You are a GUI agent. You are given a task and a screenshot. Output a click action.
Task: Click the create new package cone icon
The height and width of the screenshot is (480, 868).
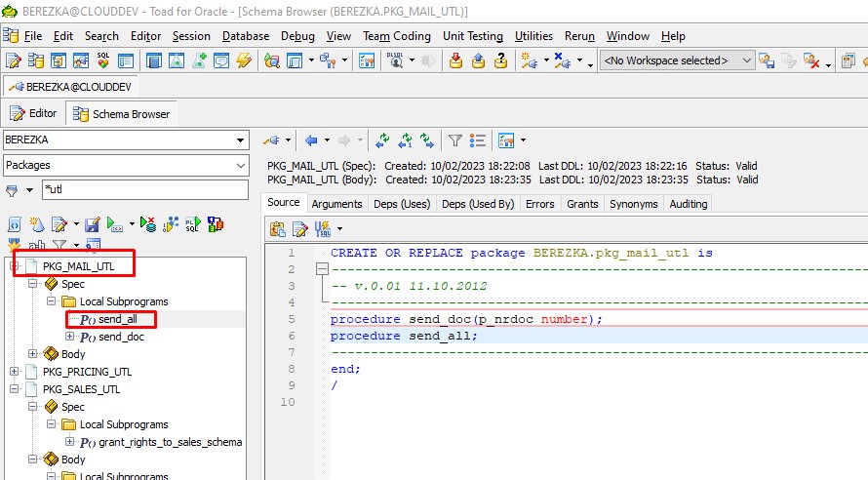tap(36, 224)
